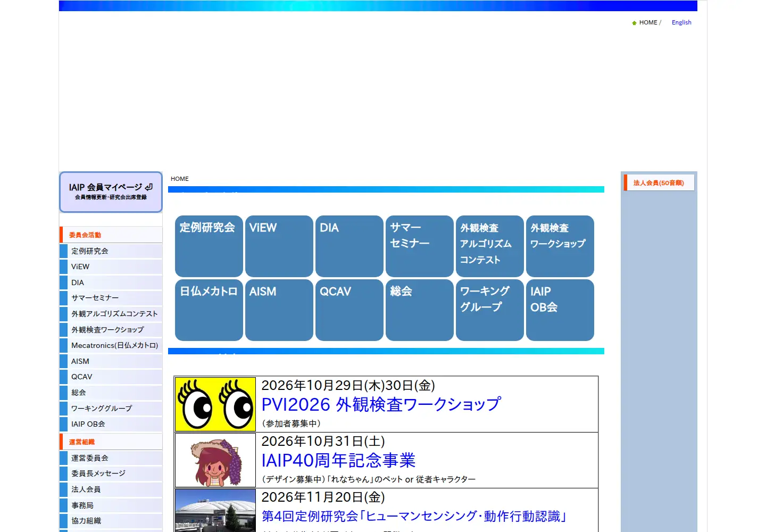Viewport: 766px width, 532px height.
Task: Select 外観アルゴリズムコンテスト in the sidebar
Action: click(111, 314)
